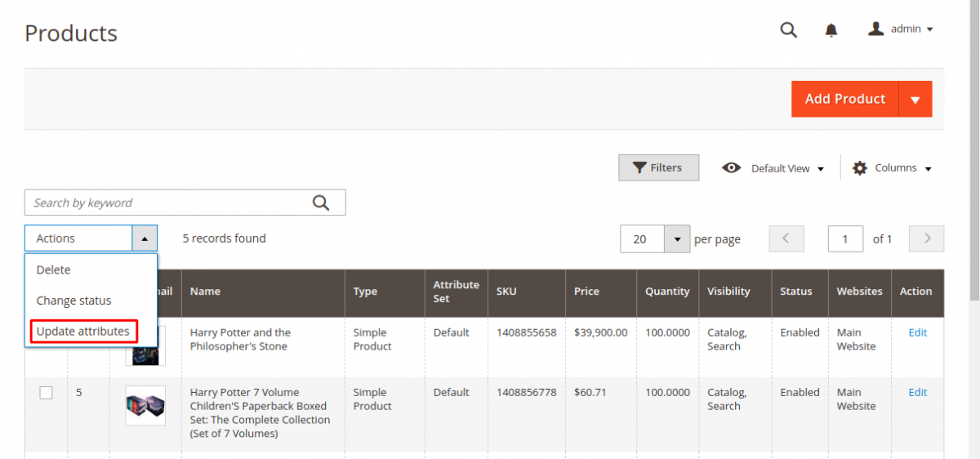Choose Delete from the Actions menu
This screenshot has height=459, width=980.
54,270
